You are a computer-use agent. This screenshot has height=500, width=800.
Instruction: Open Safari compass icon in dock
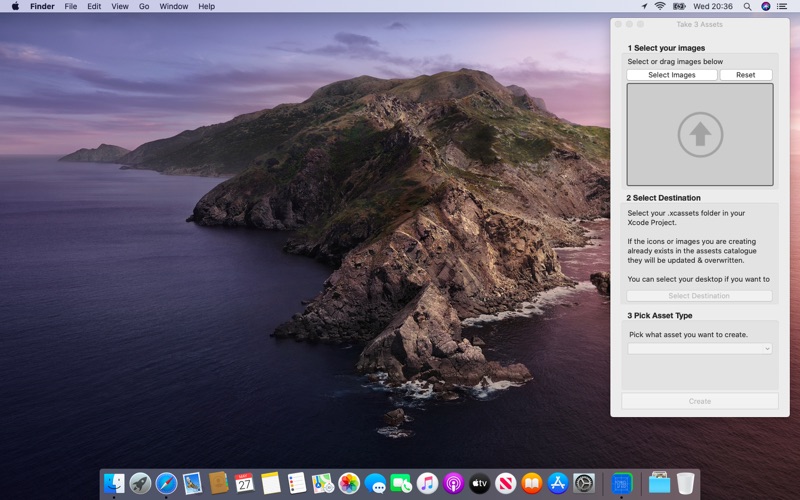point(166,483)
